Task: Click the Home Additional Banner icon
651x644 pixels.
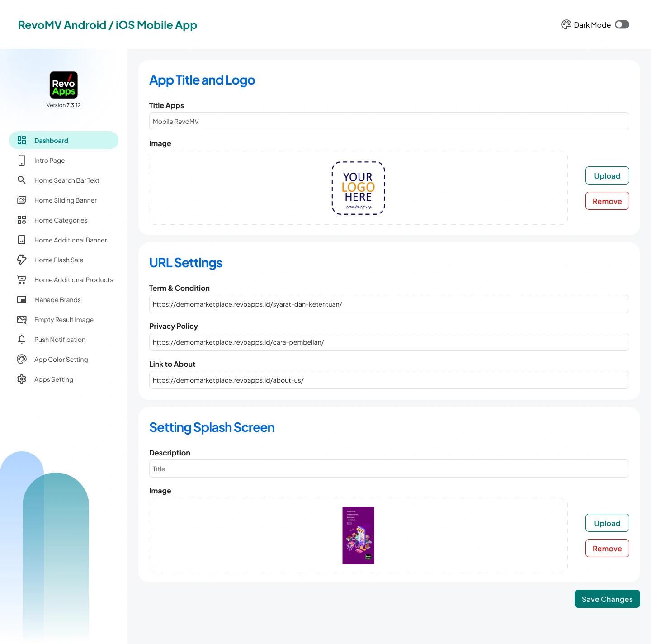Action: coord(22,240)
